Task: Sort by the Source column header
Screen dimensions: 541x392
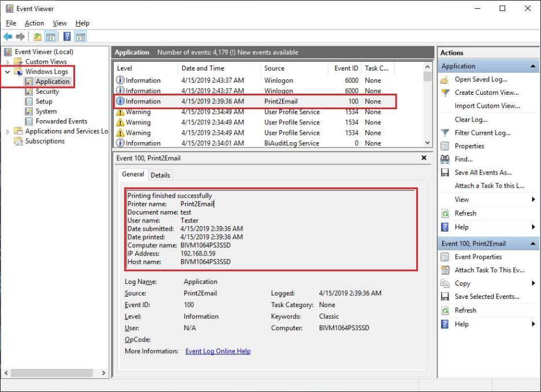Action: click(x=294, y=68)
